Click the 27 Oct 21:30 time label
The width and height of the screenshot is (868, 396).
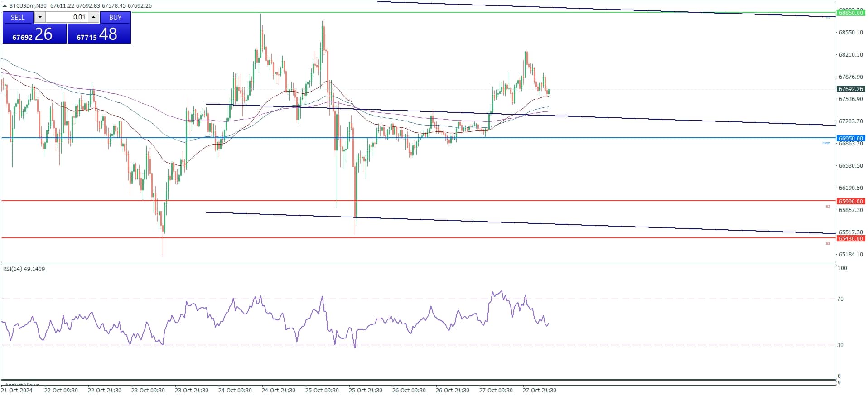[540, 391]
